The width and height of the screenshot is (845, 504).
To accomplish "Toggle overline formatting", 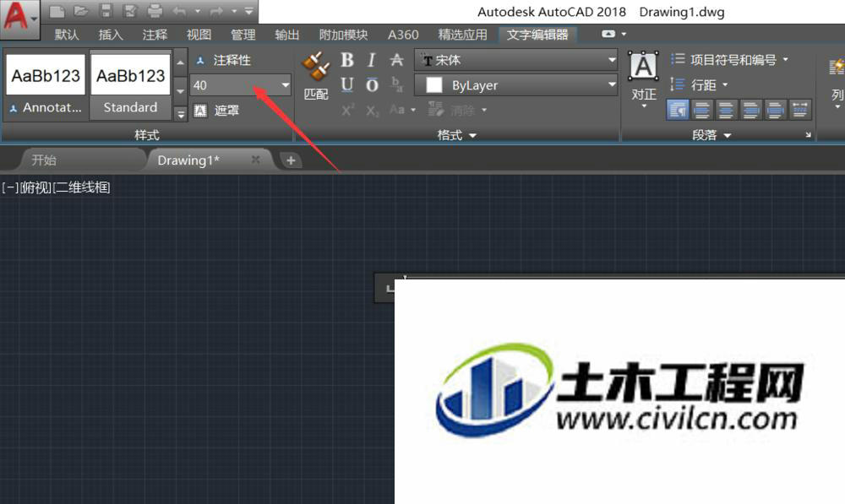I will 372,84.
